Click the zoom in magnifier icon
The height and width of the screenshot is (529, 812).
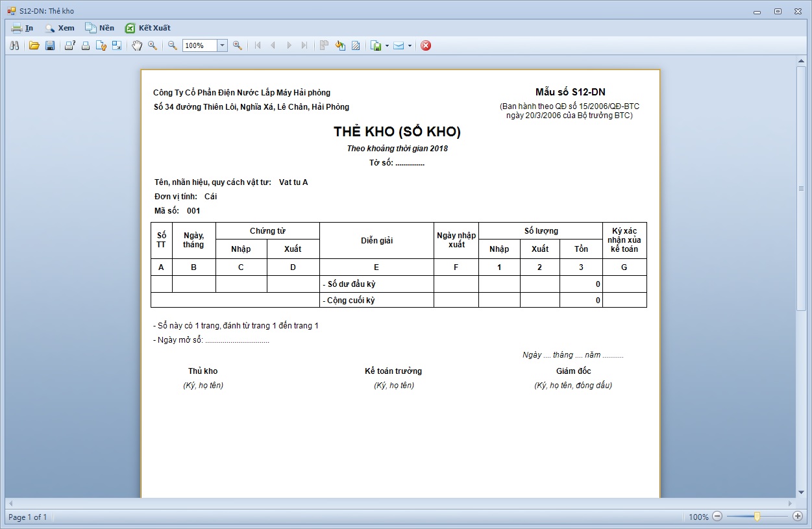click(x=238, y=45)
